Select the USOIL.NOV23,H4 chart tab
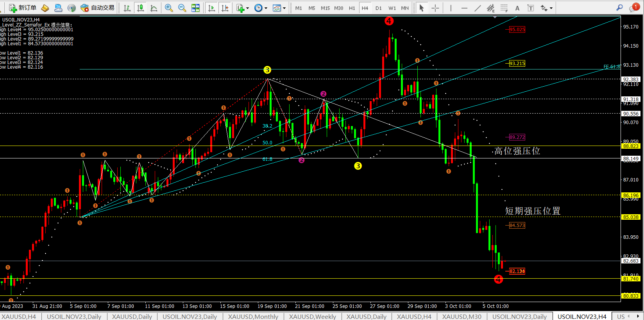Screen dimensions: 644x320 pyautogui.click(x=582, y=316)
